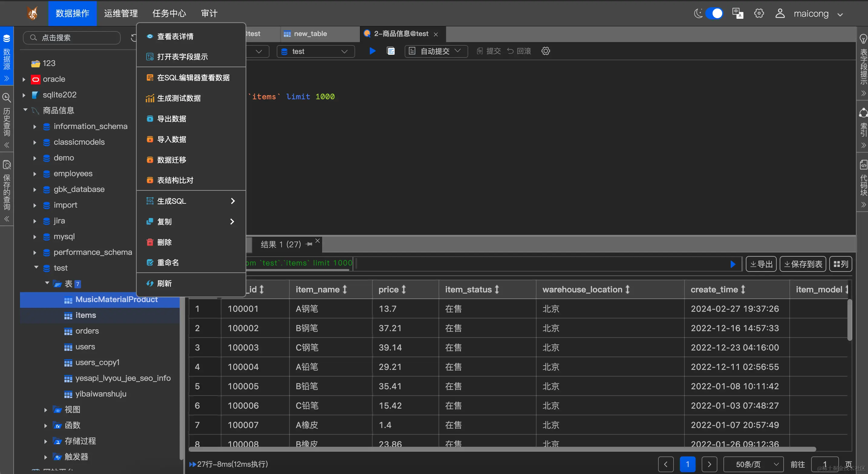The height and width of the screenshot is (474, 868).
Task: Toggle the dark mode switch
Action: pyautogui.click(x=714, y=14)
